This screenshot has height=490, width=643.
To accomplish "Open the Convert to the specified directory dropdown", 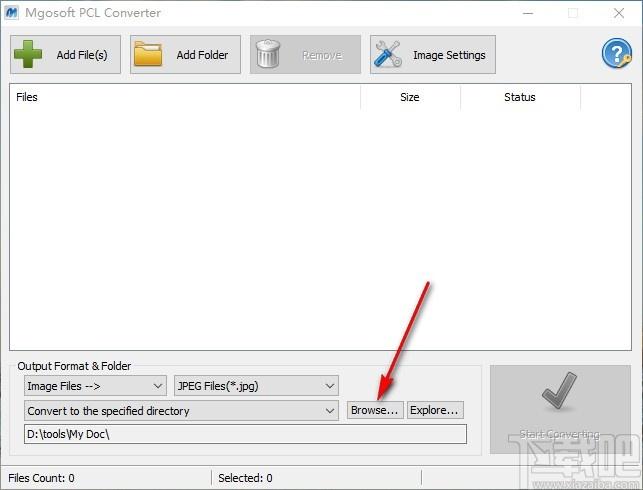I will click(181, 411).
